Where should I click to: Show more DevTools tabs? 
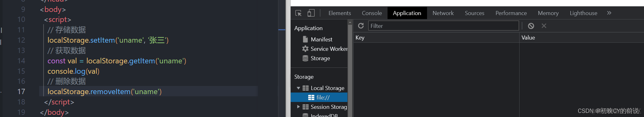coord(609,13)
